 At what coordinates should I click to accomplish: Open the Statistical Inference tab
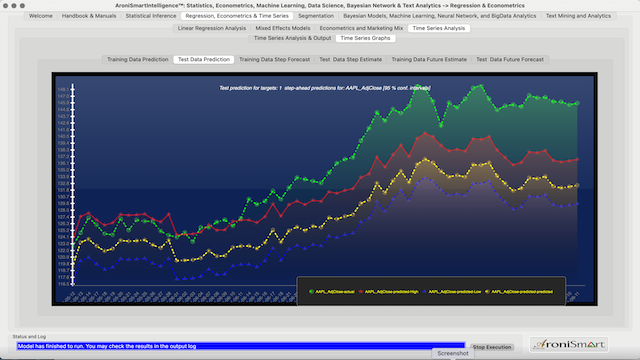(x=151, y=16)
